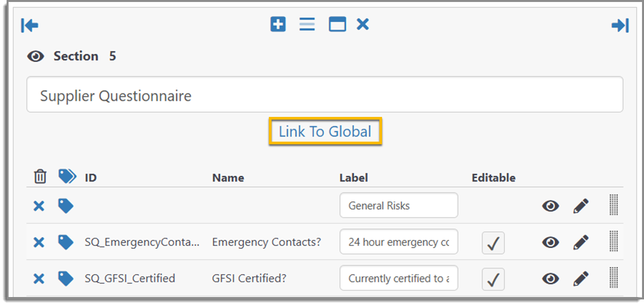Viewport: 644px width, 306px height.
Task: Click the General Risks label text box
Action: pyautogui.click(x=398, y=205)
